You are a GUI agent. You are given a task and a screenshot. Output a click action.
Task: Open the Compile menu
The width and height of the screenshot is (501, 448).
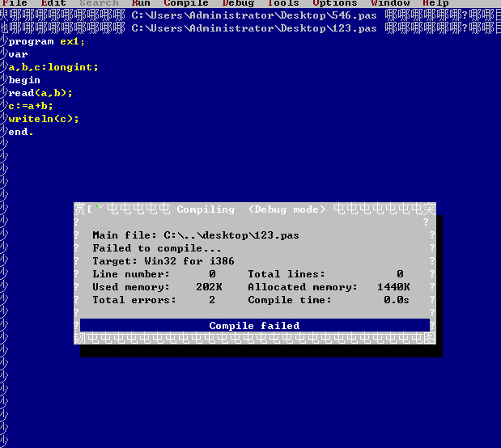[x=186, y=3]
